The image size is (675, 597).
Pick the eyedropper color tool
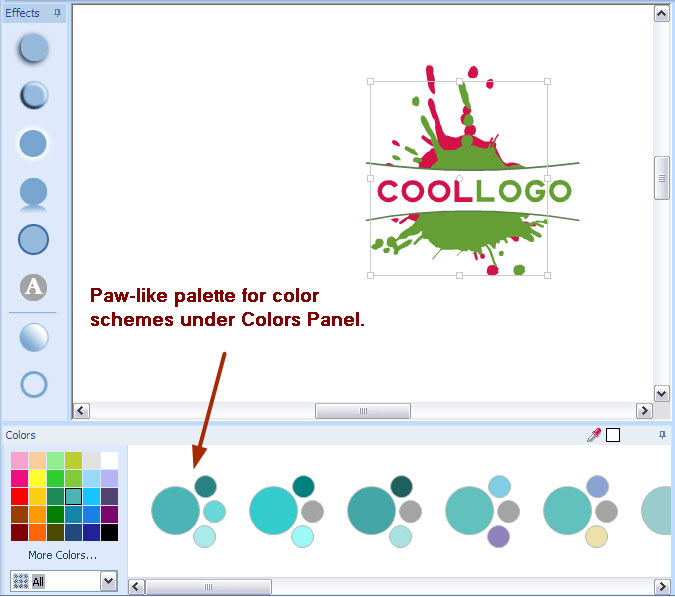[594, 435]
